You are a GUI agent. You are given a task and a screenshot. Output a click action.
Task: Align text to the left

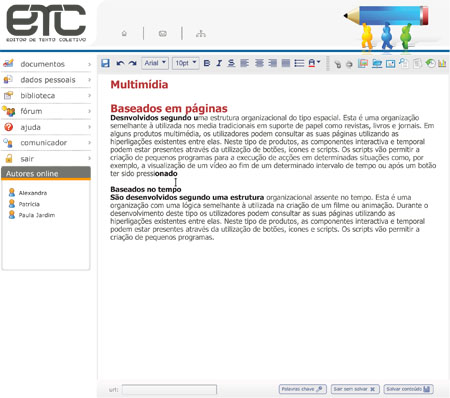[x=245, y=63]
